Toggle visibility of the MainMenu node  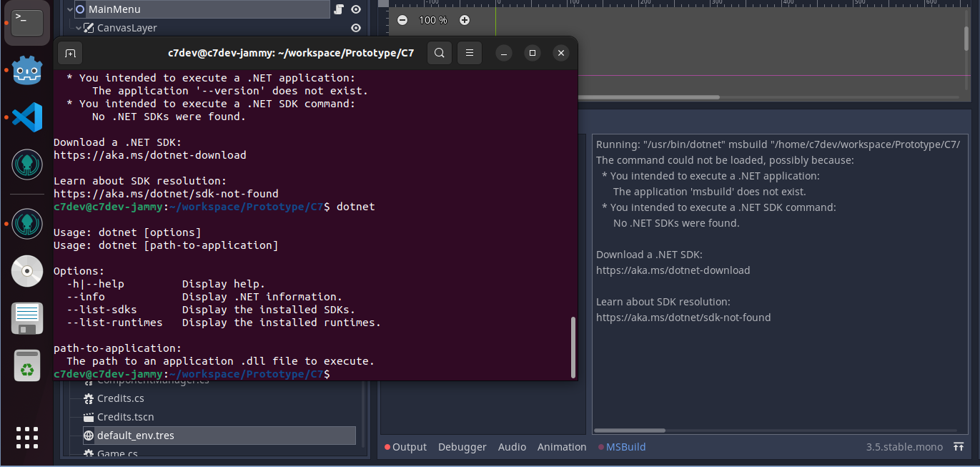355,9
